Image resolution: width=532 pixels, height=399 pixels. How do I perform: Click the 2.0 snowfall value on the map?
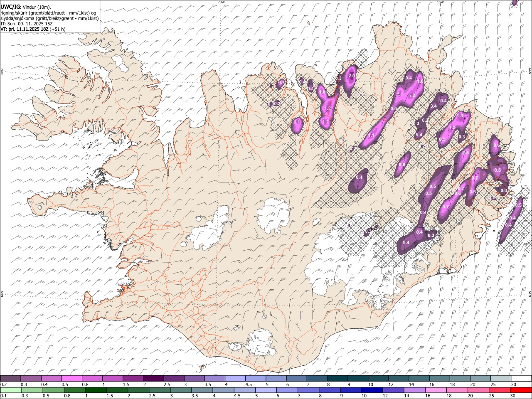pos(352,76)
